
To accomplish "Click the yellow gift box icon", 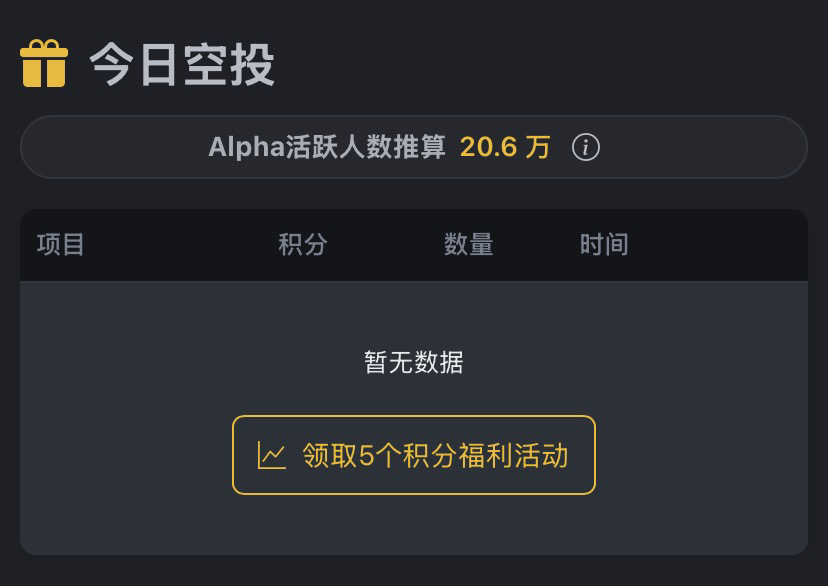I will pos(44,64).
